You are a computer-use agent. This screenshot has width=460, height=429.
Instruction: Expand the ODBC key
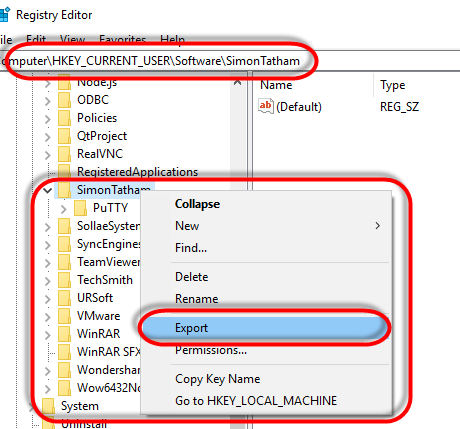coord(48,101)
